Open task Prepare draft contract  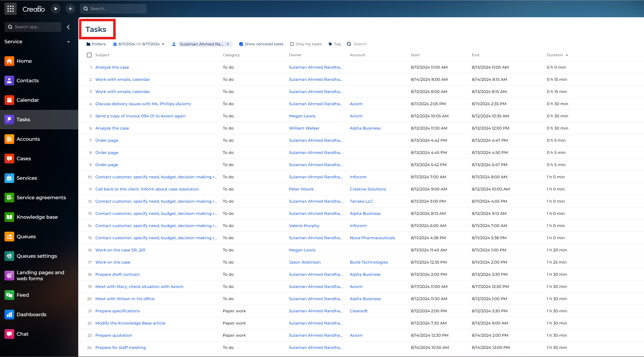(x=117, y=274)
